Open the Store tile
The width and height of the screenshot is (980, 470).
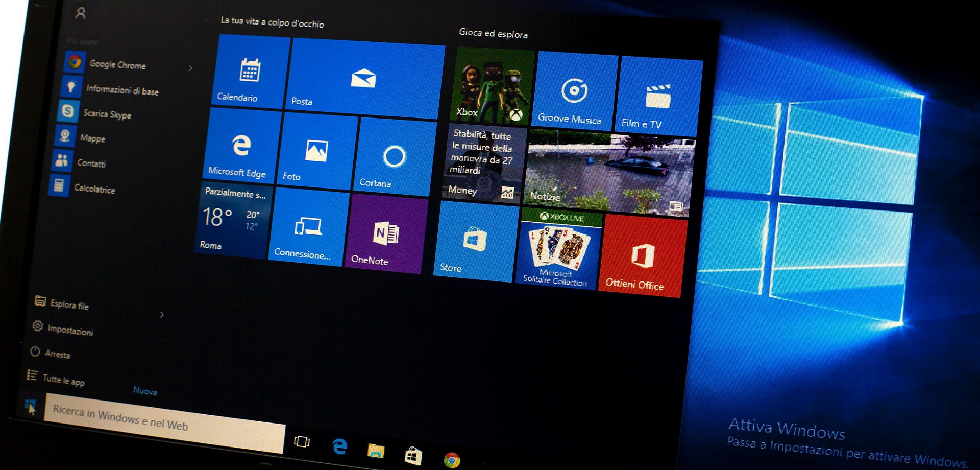tap(475, 242)
